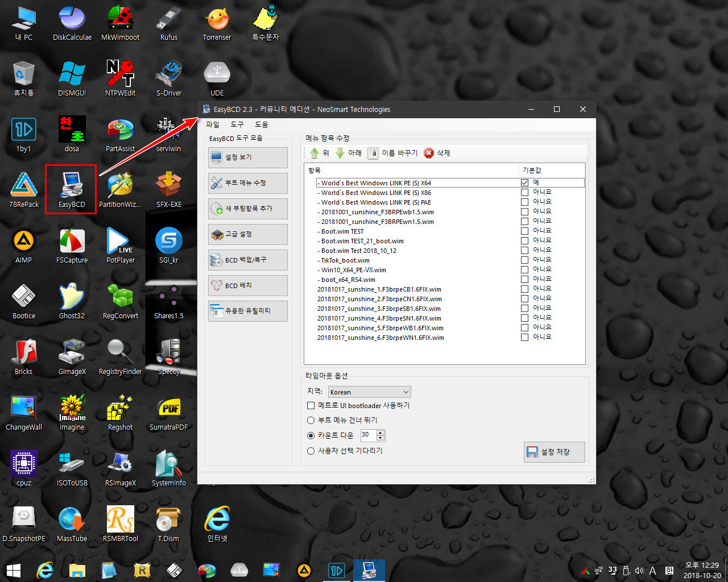Open the 도움 menu in EasyBCD
Image resolution: width=728 pixels, height=582 pixels.
pos(262,124)
